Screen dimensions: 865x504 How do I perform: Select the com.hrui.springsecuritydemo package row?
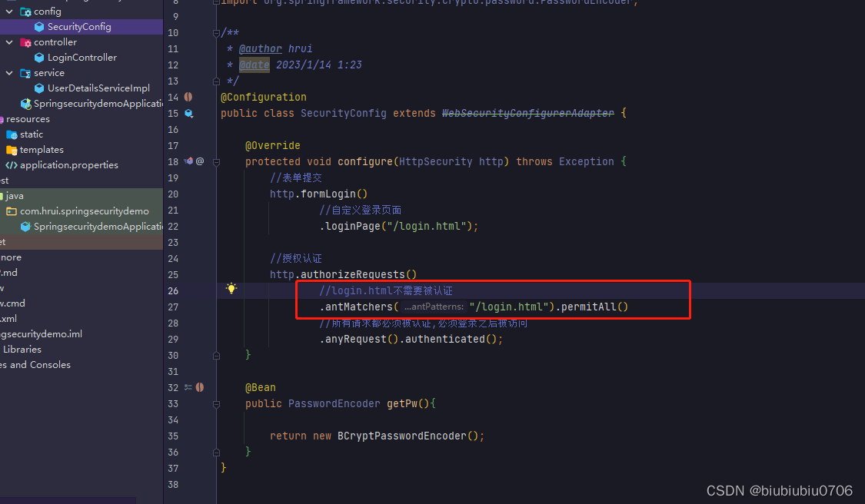coord(82,211)
